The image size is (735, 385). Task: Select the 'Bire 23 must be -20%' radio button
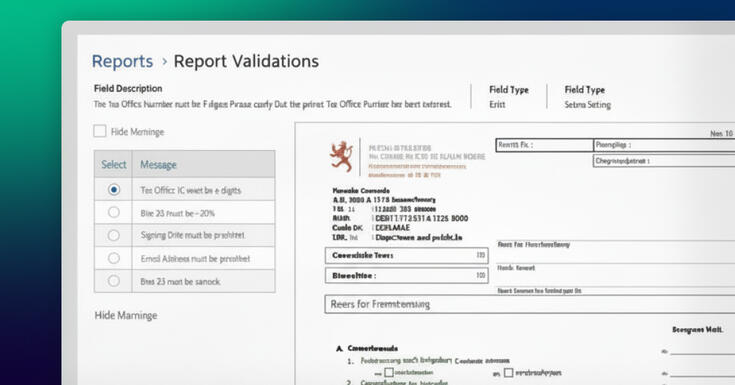pos(113,212)
